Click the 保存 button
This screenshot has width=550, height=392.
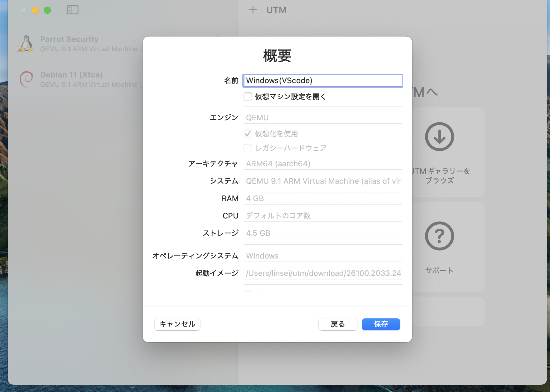(x=381, y=324)
